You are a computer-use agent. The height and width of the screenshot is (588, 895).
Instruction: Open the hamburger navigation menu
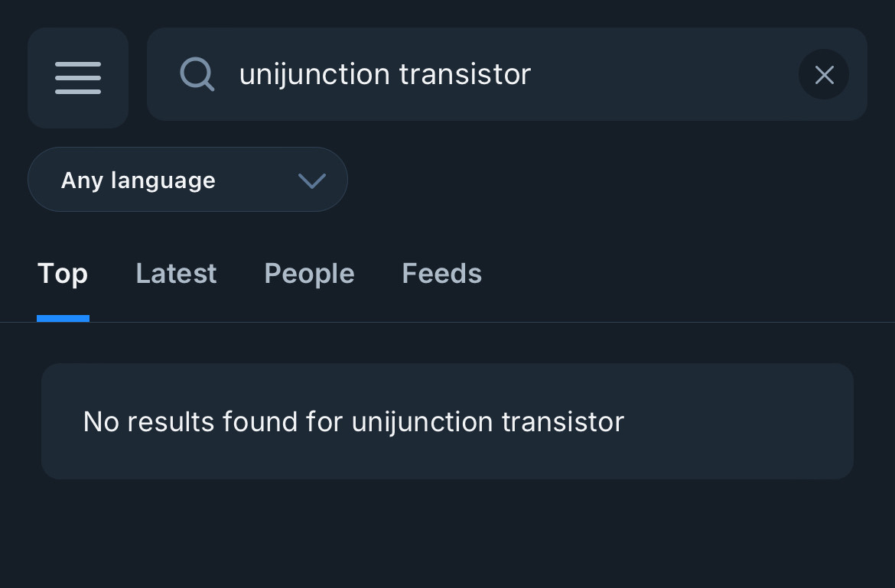[78, 77]
